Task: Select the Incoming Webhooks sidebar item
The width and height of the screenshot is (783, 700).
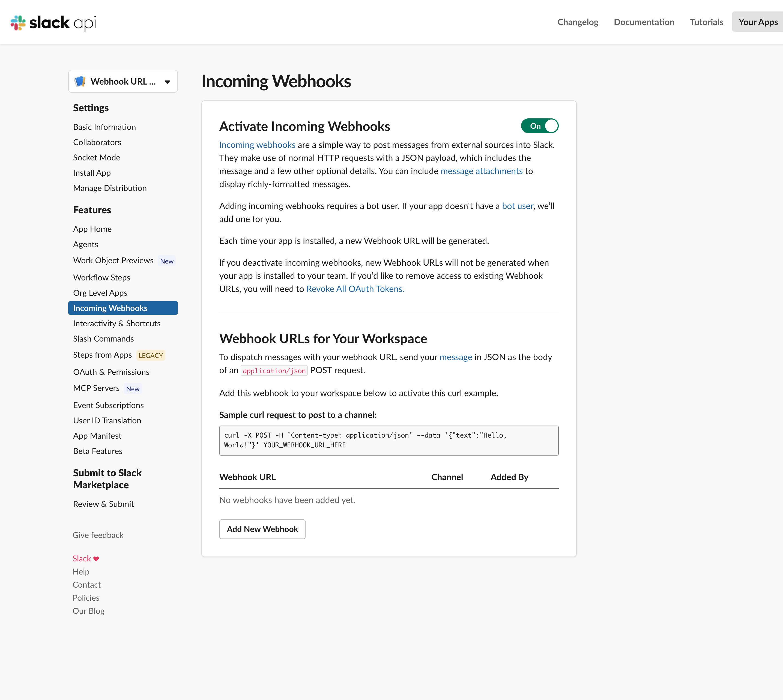Action: coord(123,308)
